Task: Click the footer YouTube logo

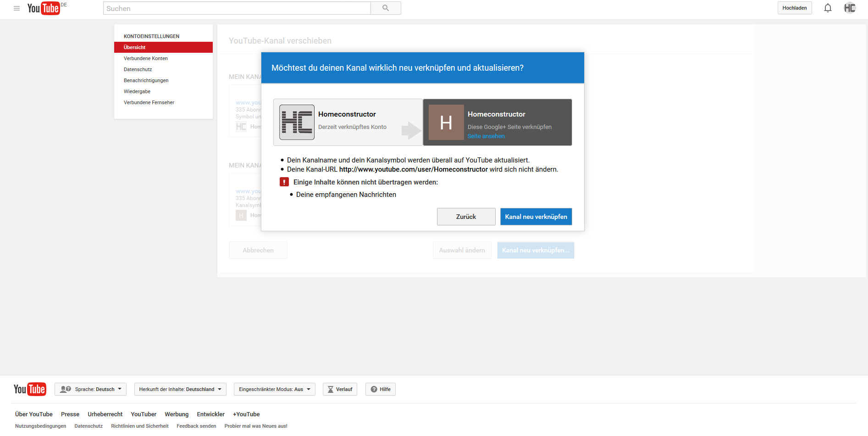Action: click(x=30, y=389)
